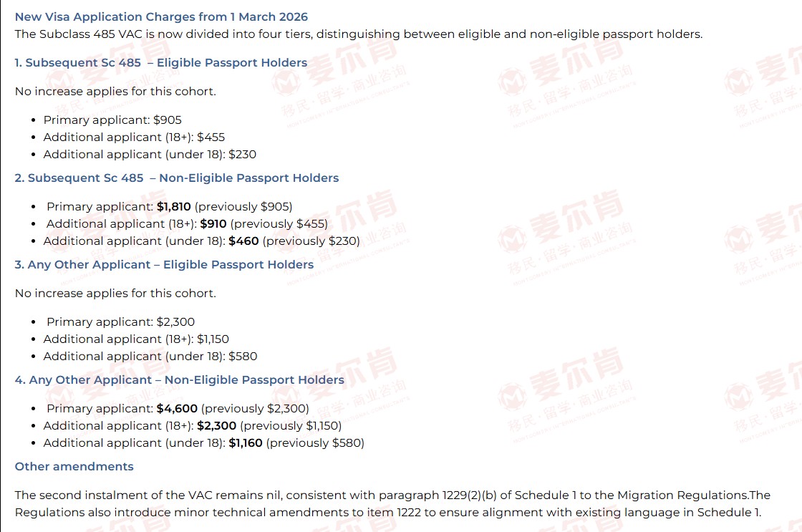
Task: Click the bold $1,160 under-18 amount
Action: click(x=246, y=442)
